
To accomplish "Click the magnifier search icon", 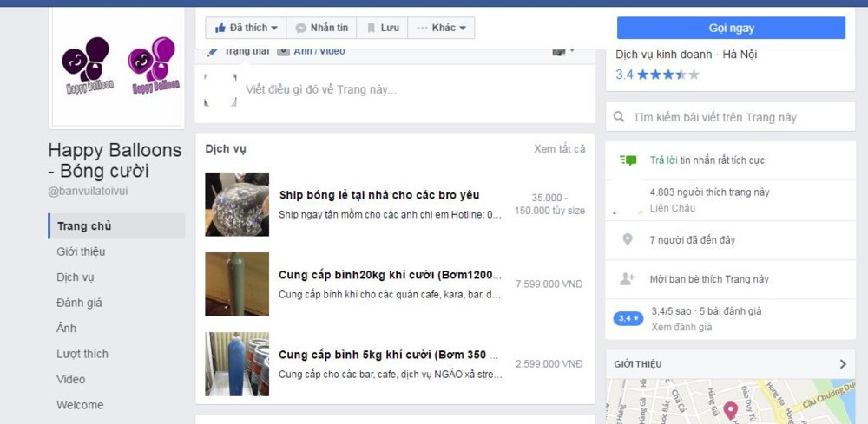I will pyautogui.click(x=620, y=117).
